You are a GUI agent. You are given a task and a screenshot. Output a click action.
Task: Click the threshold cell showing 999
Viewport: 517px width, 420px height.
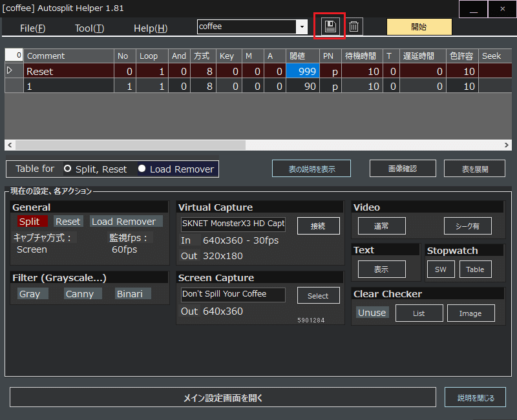point(302,70)
